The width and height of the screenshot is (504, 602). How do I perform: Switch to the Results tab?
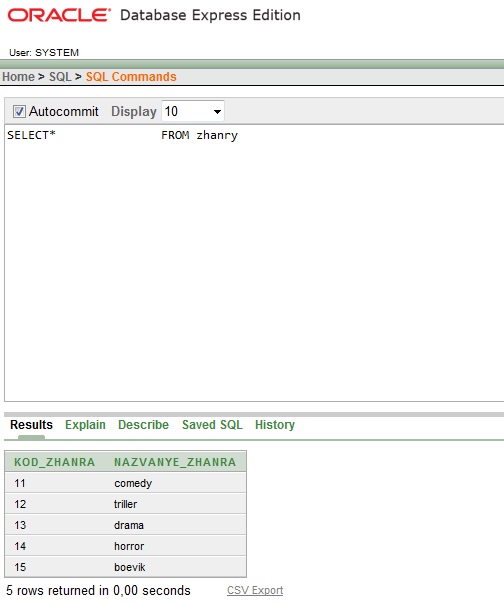pos(31,425)
